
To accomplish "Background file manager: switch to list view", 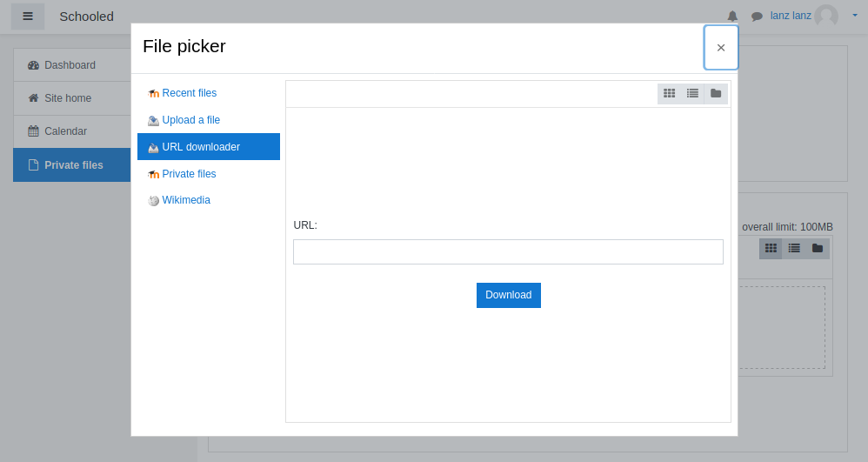I will click(794, 248).
